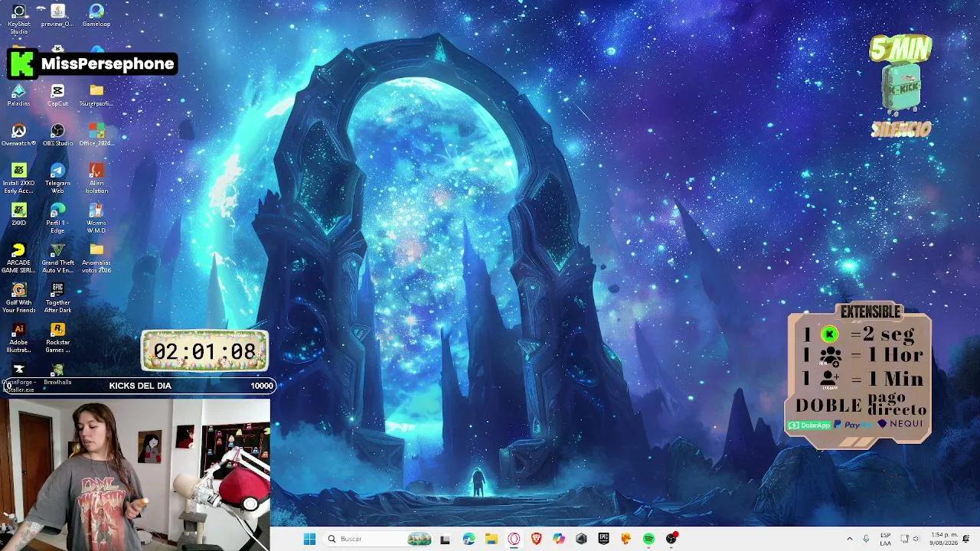980x551 pixels.
Task: Click the microphone icon in the system tray
Action: pos(867,539)
